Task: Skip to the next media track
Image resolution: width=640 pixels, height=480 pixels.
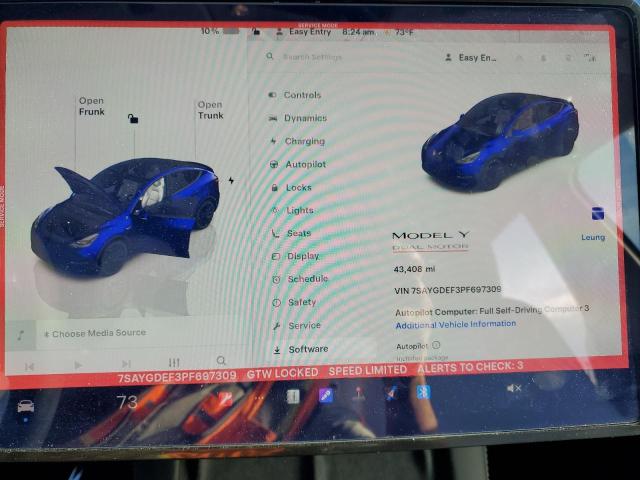Action: point(126,363)
